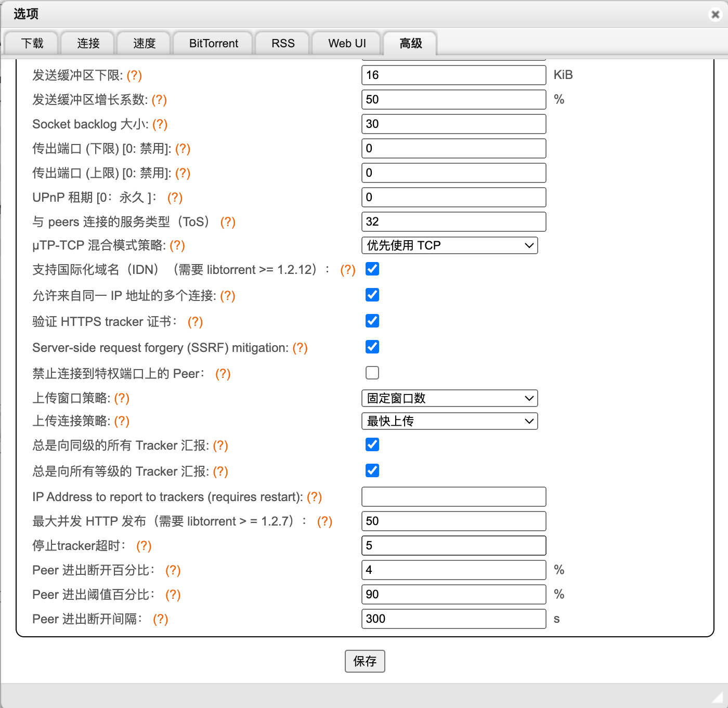
Task: Click help (?) beside μTP-TCP 混合模式策略
Action: click(x=177, y=245)
